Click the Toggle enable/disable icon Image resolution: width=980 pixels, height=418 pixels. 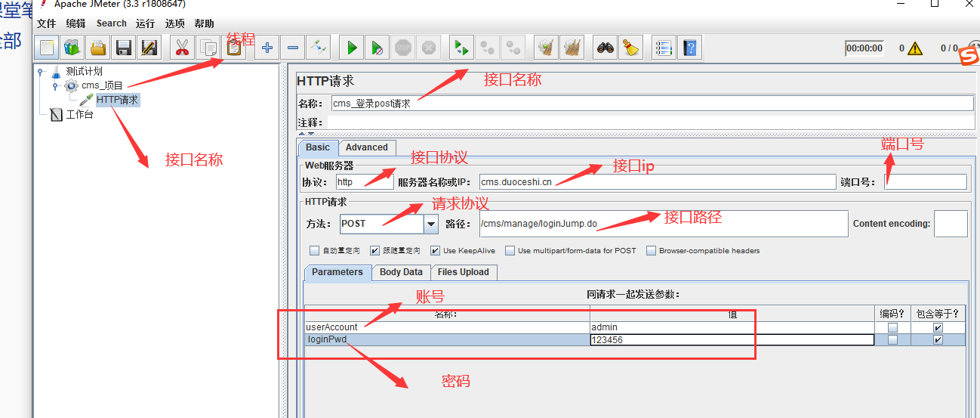[x=318, y=48]
